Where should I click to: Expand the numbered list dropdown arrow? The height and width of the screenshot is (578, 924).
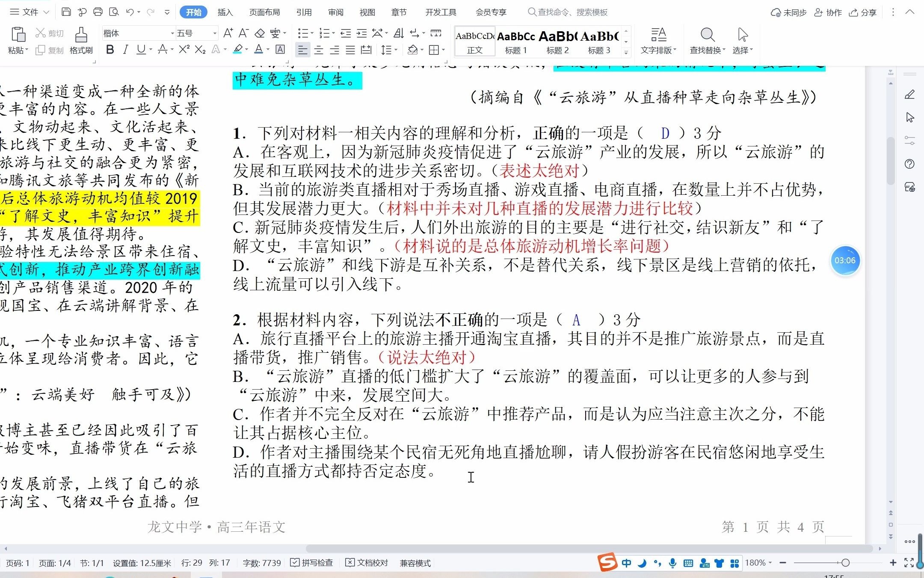[334, 33]
